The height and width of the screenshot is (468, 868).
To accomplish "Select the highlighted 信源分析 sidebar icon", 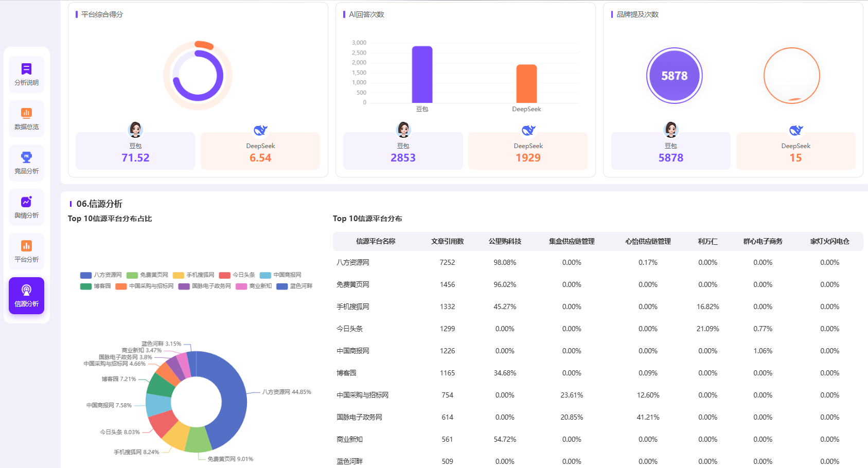I will coord(26,290).
